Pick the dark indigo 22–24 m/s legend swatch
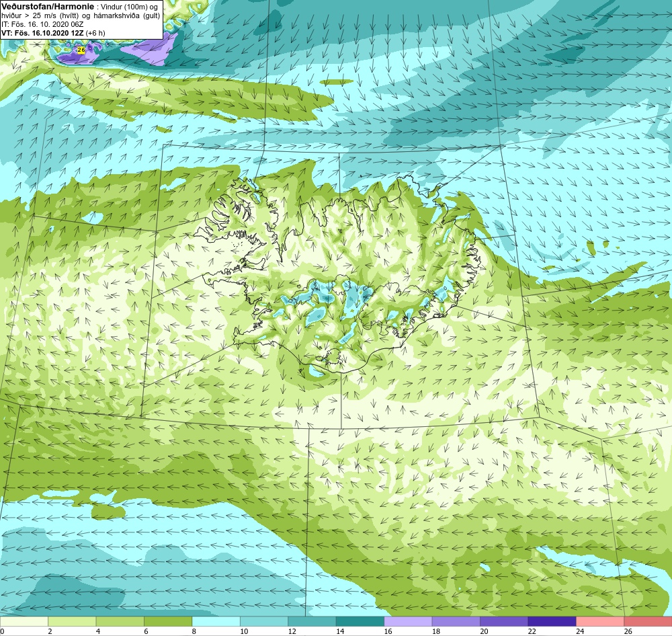This screenshot has height=636, width=672. click(x=552, y=621)
